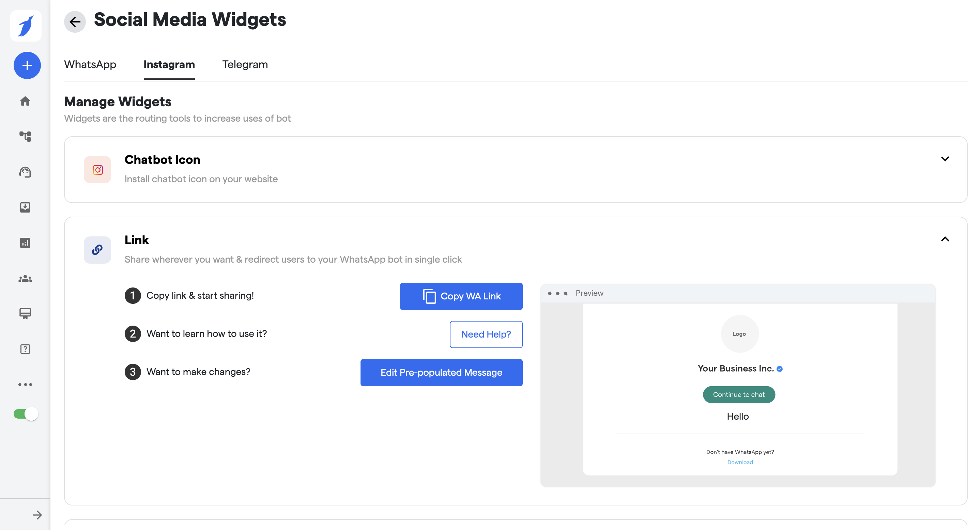Open the Home icon in sidebar

point(25,101)
